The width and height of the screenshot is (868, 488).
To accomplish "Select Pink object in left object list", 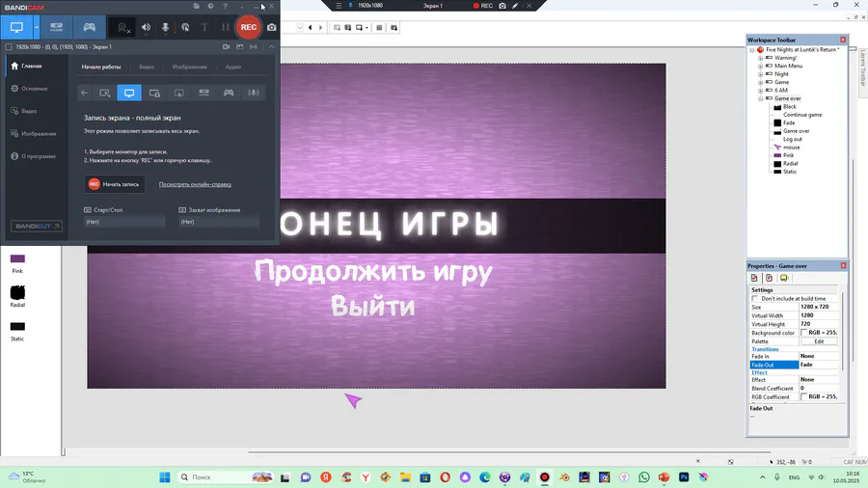I will point(17,263).
